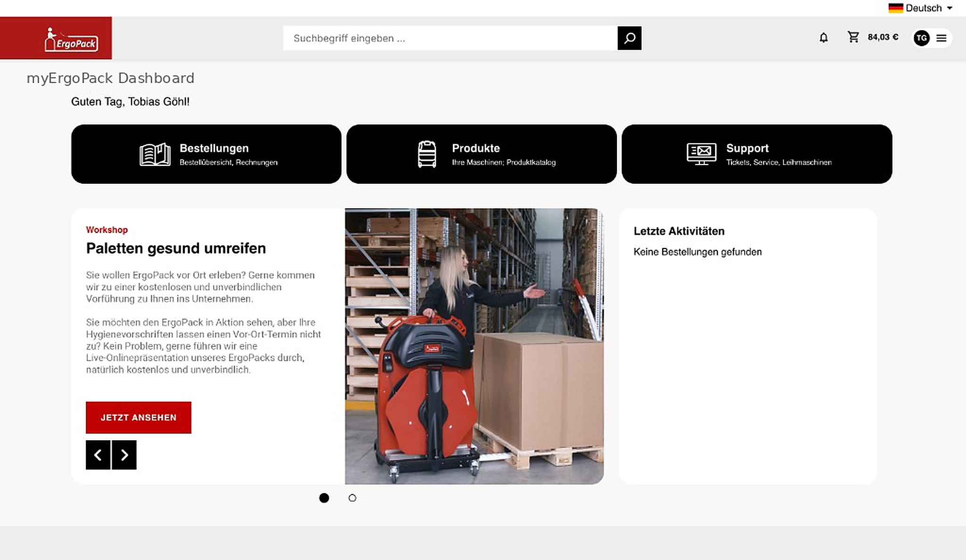Open notifications bell
This screenshot has height=560, width=966.
824,38
